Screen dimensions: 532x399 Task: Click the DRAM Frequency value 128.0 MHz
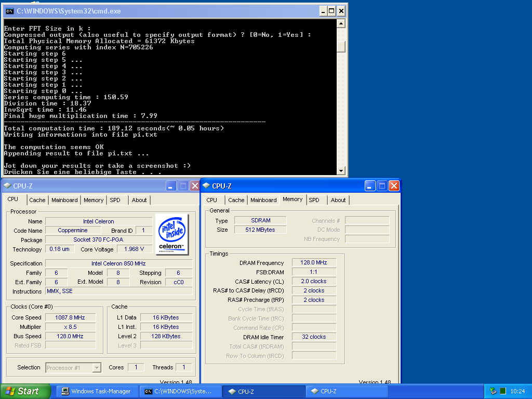point(314,262)
